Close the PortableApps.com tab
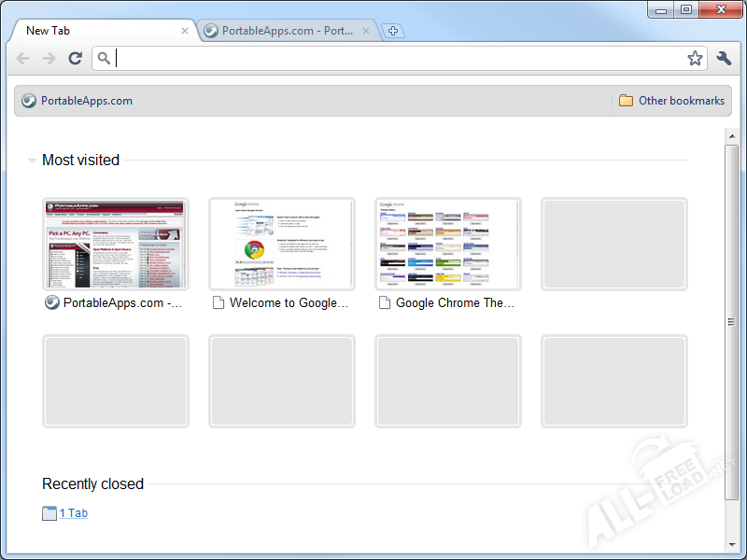Screen dimensions: 747x560 [x=366, y=31]
